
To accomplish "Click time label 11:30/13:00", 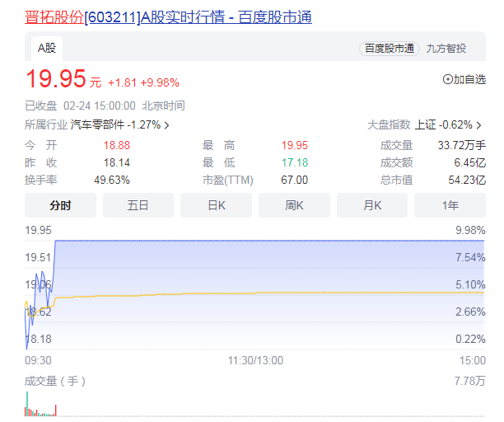I will tap(255, 360).
